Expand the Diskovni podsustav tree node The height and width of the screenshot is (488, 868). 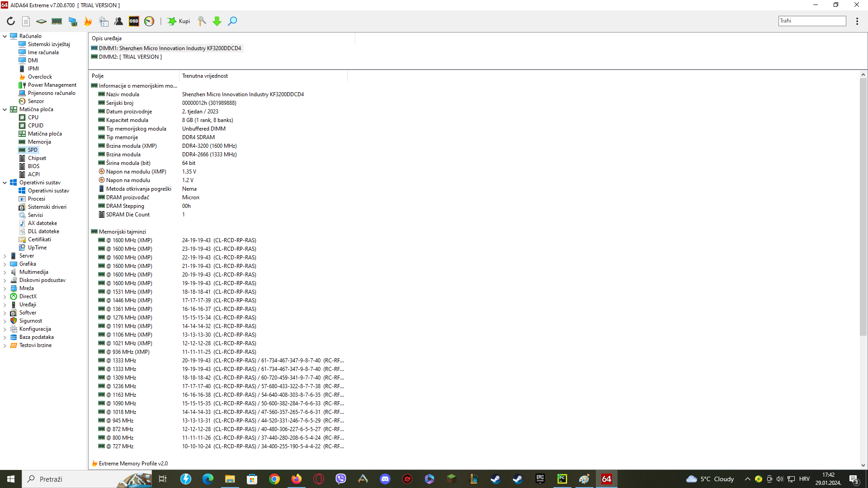[5, 280]
